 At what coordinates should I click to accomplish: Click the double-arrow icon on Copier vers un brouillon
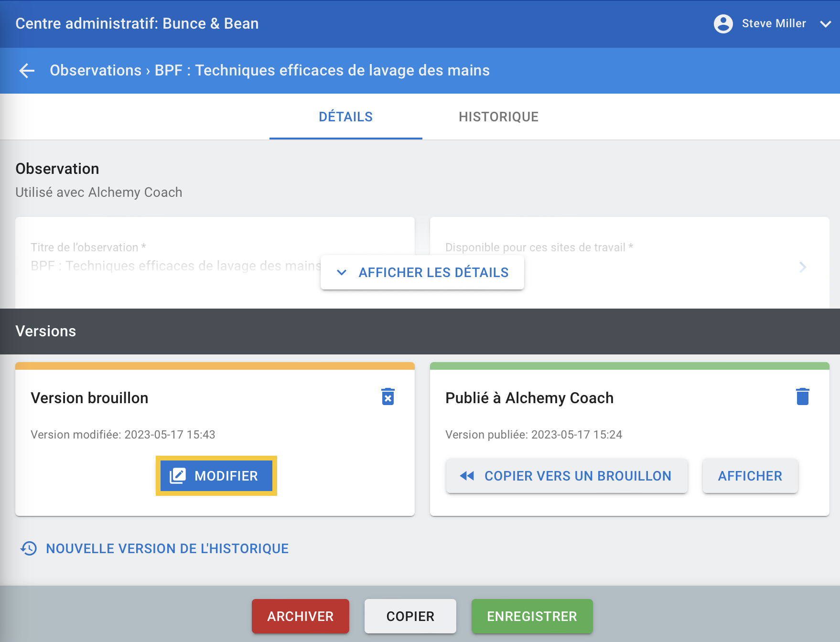pos(467,476)
